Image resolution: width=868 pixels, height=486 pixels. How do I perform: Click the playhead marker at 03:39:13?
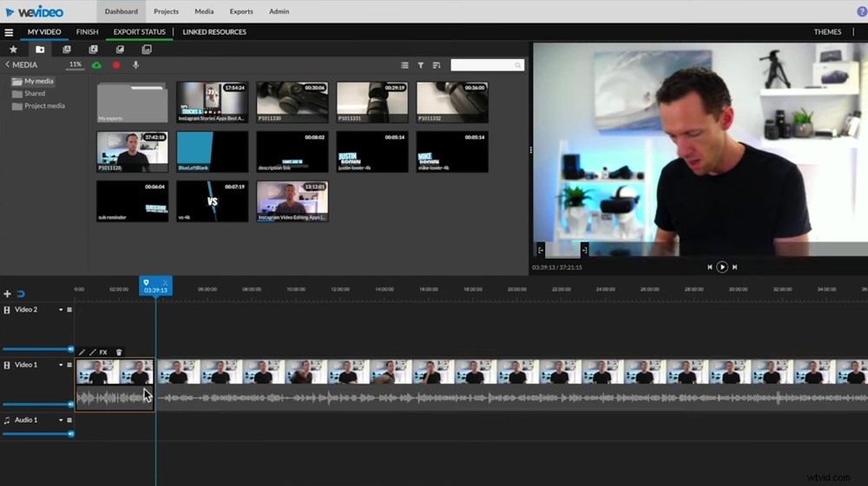click(x=155, y=286)
